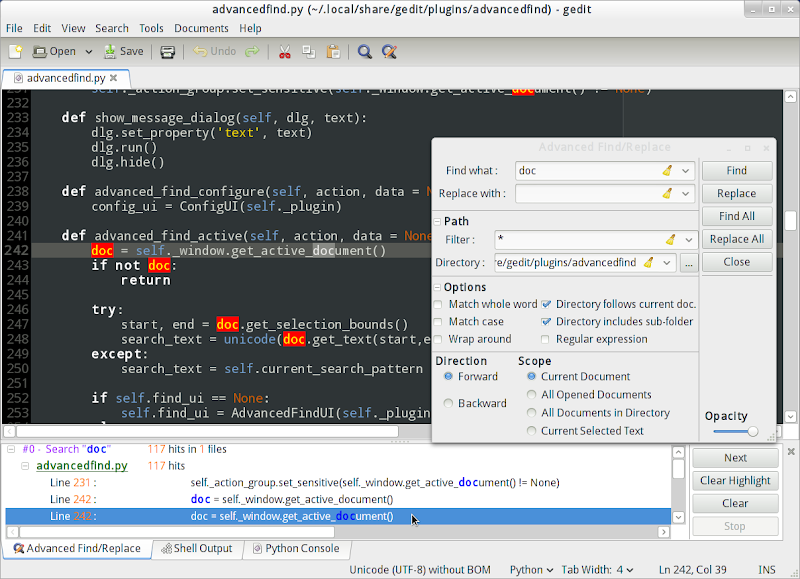
Task: Click the Replace All button
Action: click(737, 239)
